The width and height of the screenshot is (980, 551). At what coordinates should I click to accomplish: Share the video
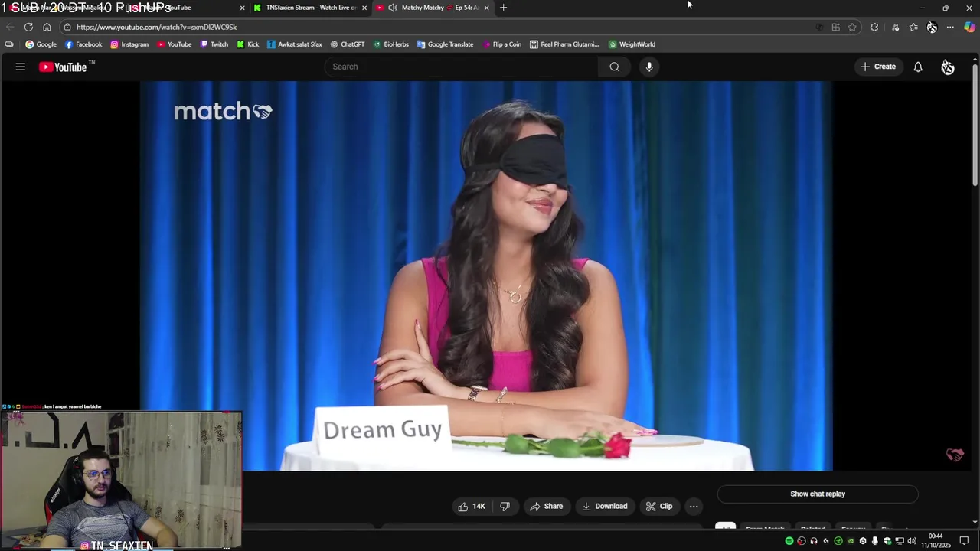[546, 506]
